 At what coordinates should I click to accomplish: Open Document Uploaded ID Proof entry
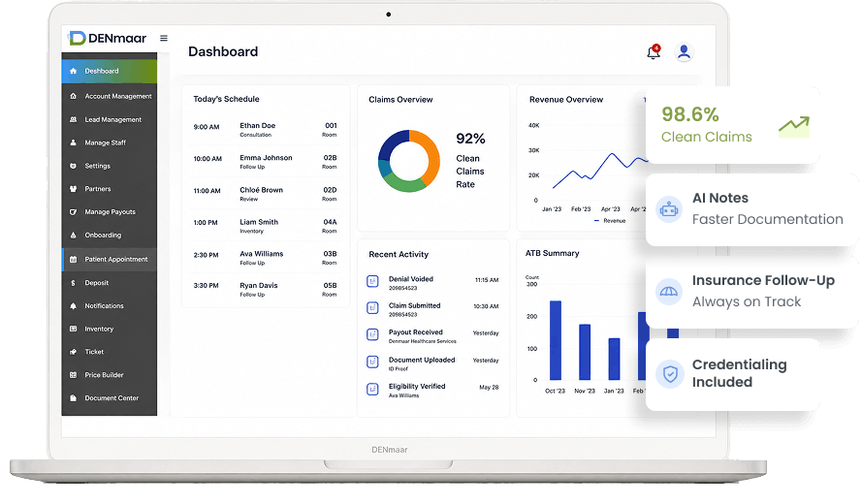pyautogui.click(x=432, y=363)
